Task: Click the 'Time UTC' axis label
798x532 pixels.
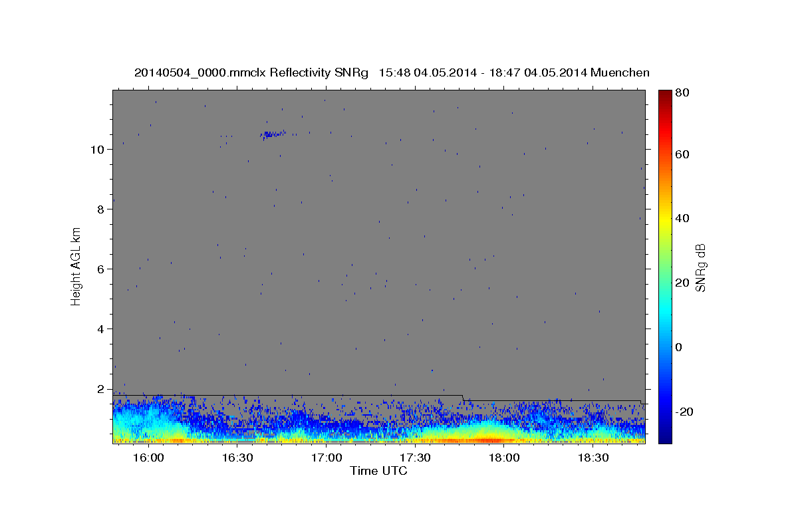Action: click(378, 471)
